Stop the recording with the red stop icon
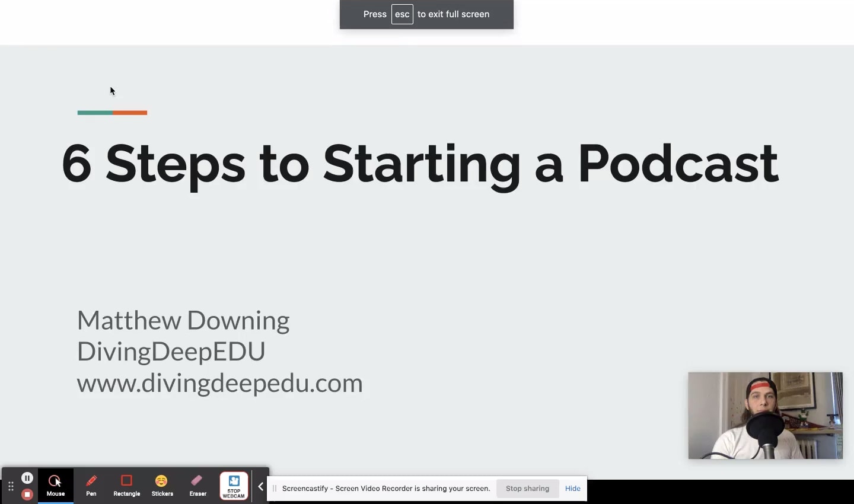 [x=27, y=493]
